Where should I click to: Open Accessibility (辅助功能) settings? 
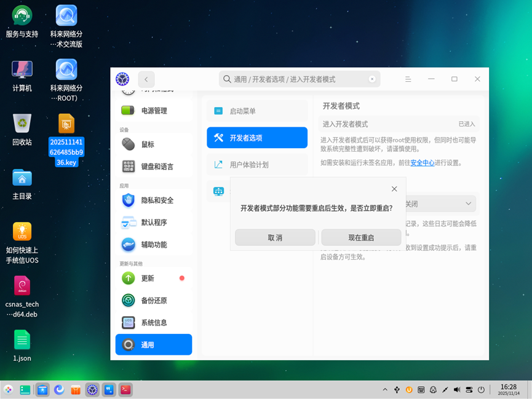coord(153,244)
